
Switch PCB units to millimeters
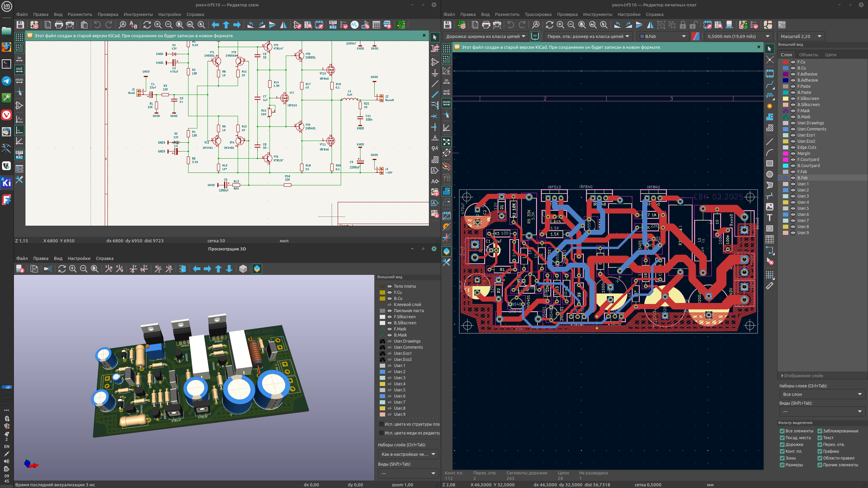tap(446, 103)
